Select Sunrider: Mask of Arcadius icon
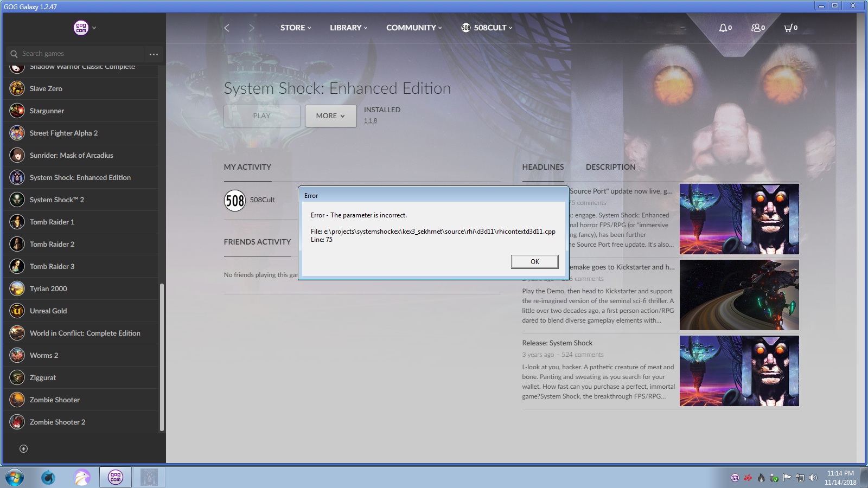868x488 pixels. [x=17, y=155]
